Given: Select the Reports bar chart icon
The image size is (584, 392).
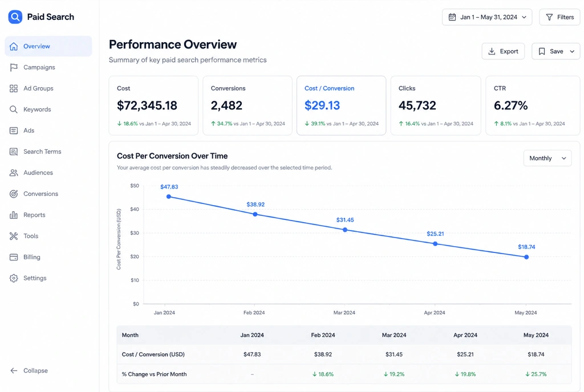Looking at the screenshot, I should (14, 215).
